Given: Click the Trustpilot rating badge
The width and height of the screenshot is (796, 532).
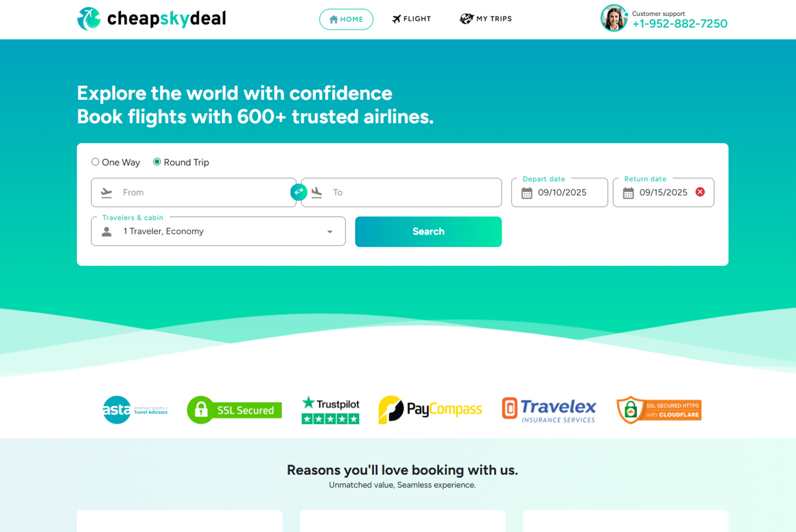Looking at the screenshot, I should click(x=330, y=410).
